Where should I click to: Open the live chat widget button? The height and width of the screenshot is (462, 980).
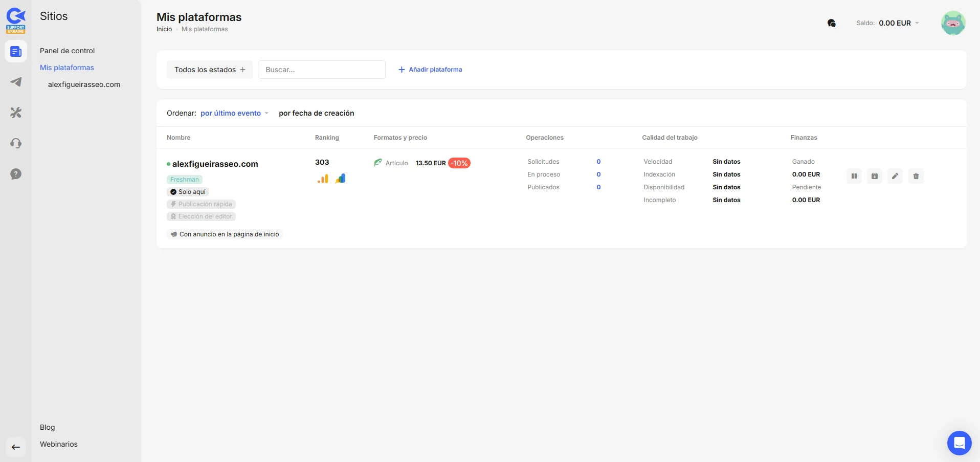pyautogui.click(x=959, y=443)
